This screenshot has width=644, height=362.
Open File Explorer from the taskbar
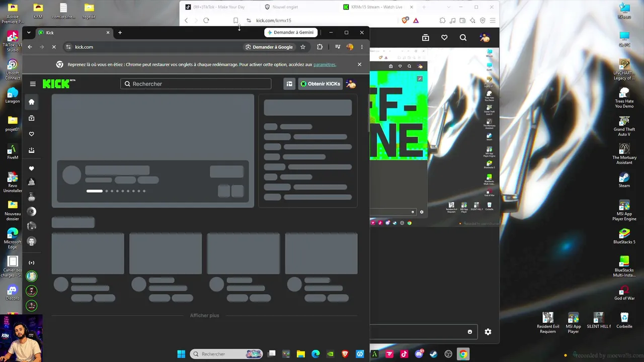301,354
